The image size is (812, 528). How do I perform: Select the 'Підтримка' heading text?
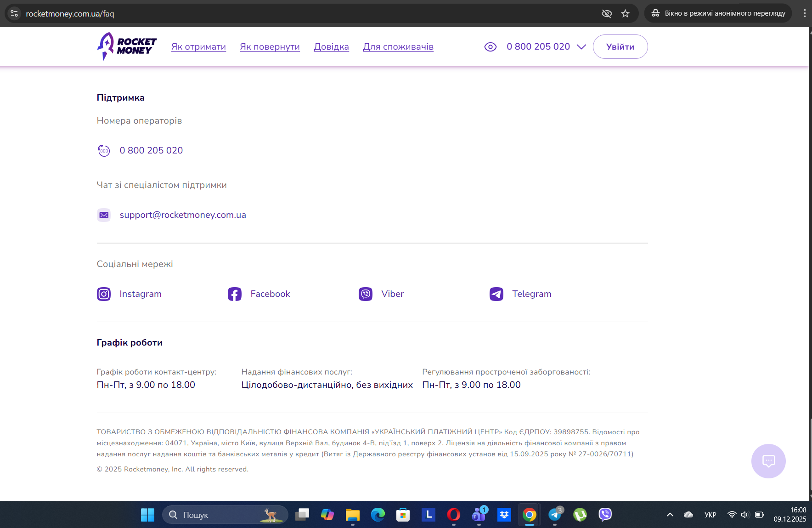(x=121, y=98)
